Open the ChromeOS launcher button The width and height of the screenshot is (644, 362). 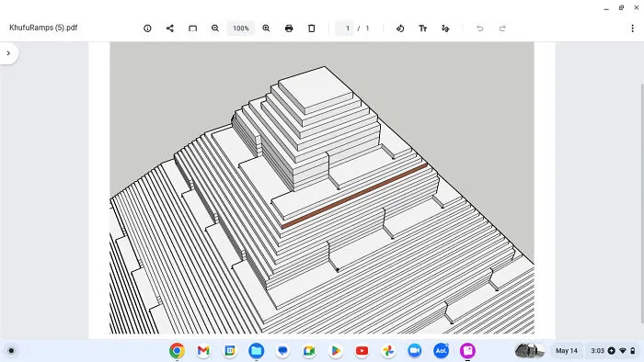tap(11, 351)
